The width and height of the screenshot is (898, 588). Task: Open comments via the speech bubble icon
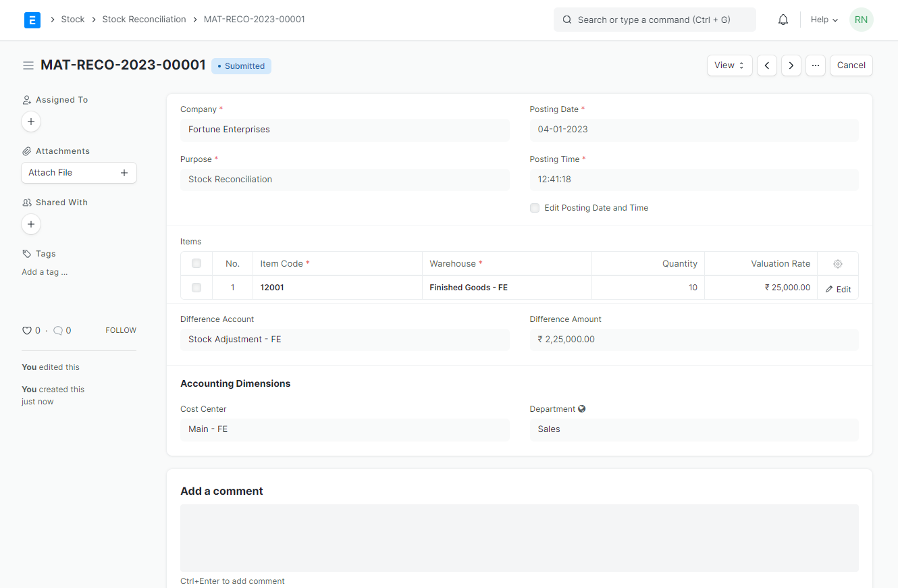point(57,330)
